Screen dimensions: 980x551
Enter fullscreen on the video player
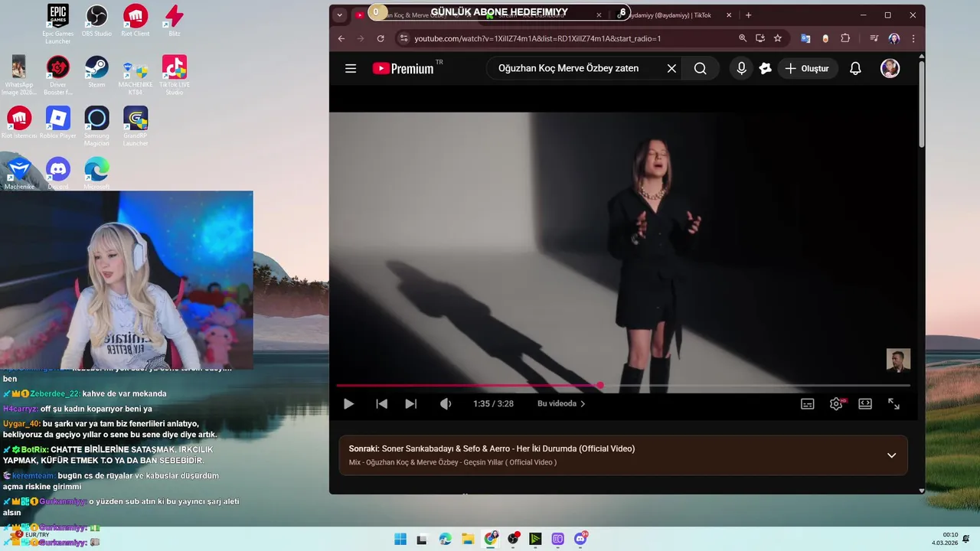[x=893, y=403]
